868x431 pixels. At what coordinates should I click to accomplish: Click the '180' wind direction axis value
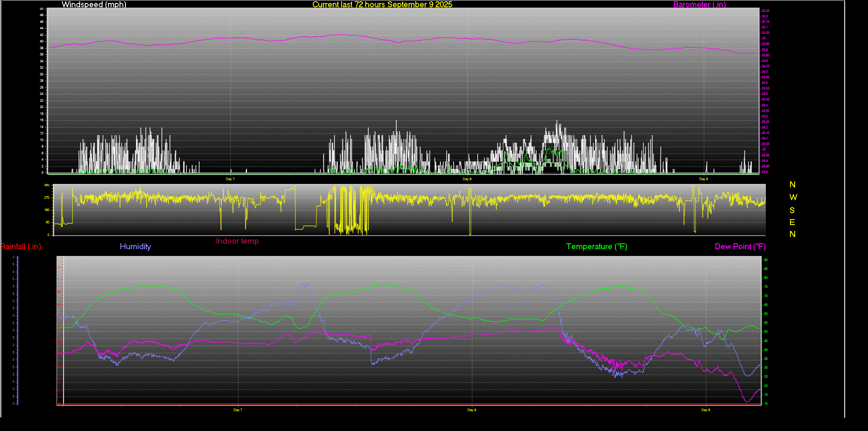coord(47,210)
